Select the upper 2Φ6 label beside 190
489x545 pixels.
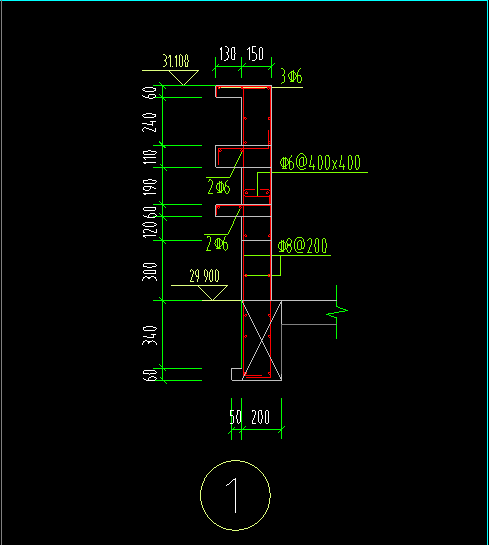pos(219,187)
